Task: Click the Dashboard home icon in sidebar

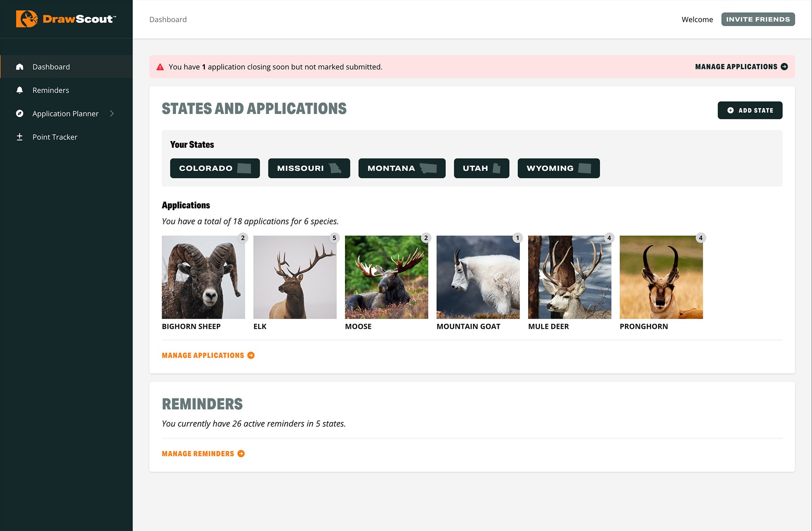Action: [x=20, y=67]
